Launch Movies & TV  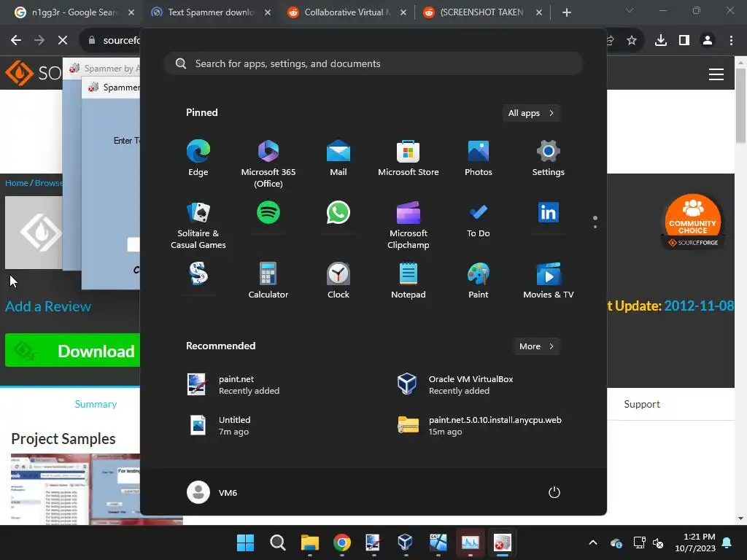(549, 281)
